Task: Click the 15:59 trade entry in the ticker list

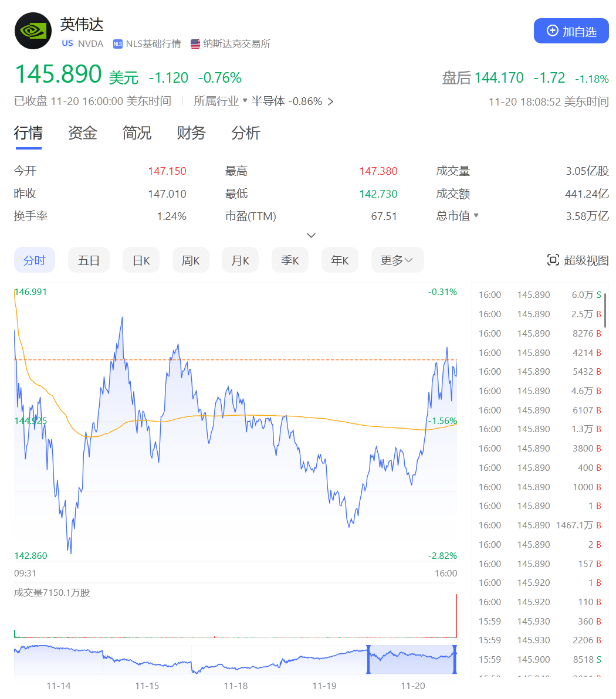Action: pyautogui.click(x=528, y=621)
